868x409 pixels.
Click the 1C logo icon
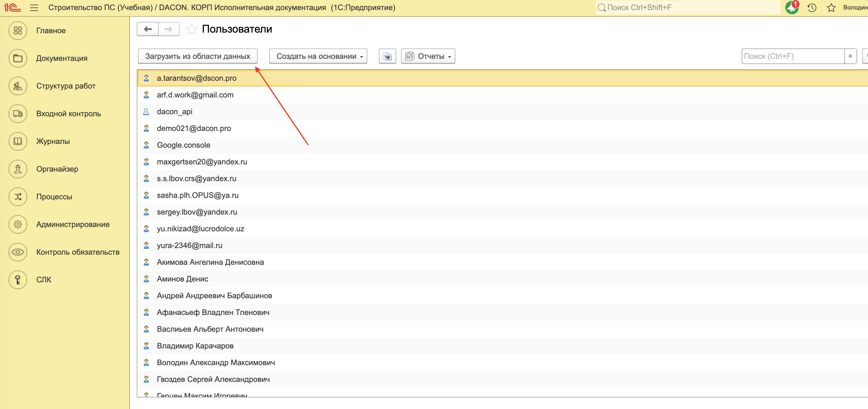[x=12, y=7]
